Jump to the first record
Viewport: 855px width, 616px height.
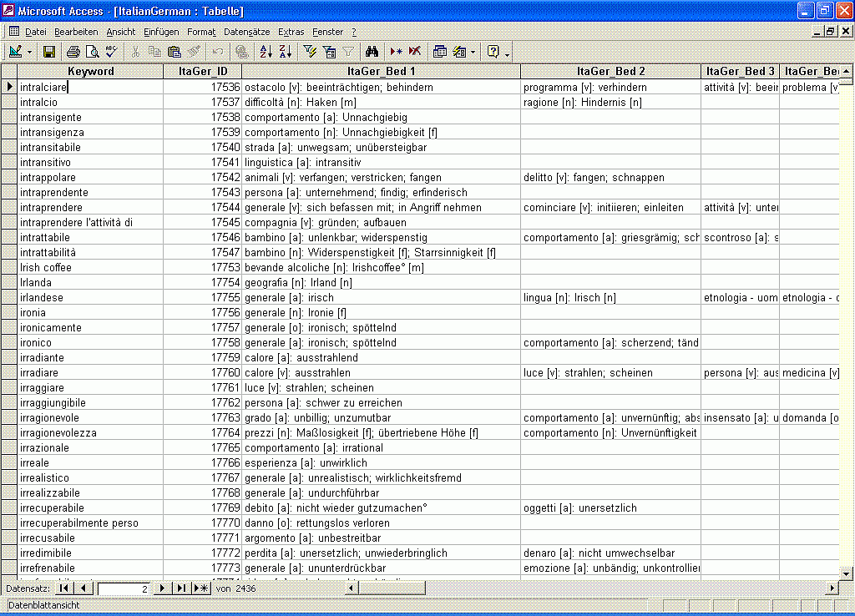point(63,588)
